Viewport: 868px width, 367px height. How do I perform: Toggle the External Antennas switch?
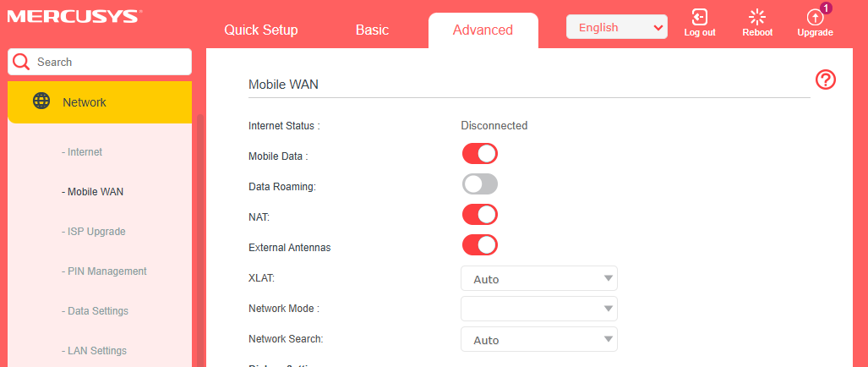tap(479, 244)
